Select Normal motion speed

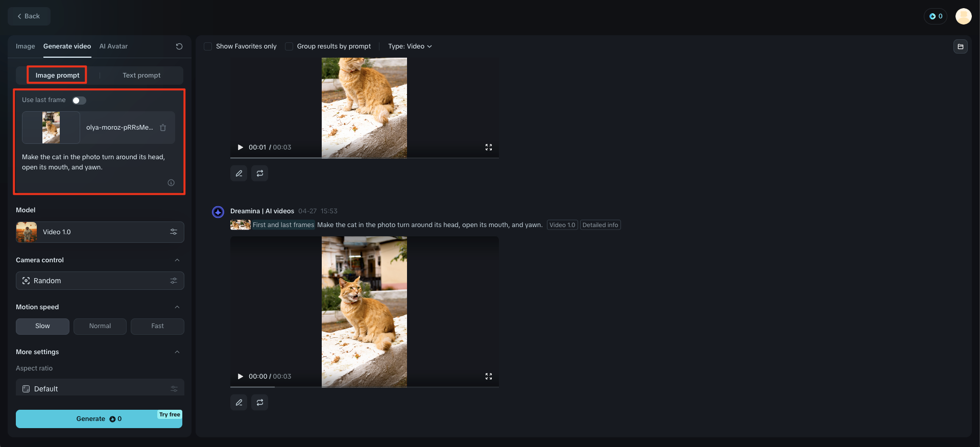[x=100, y=327]
